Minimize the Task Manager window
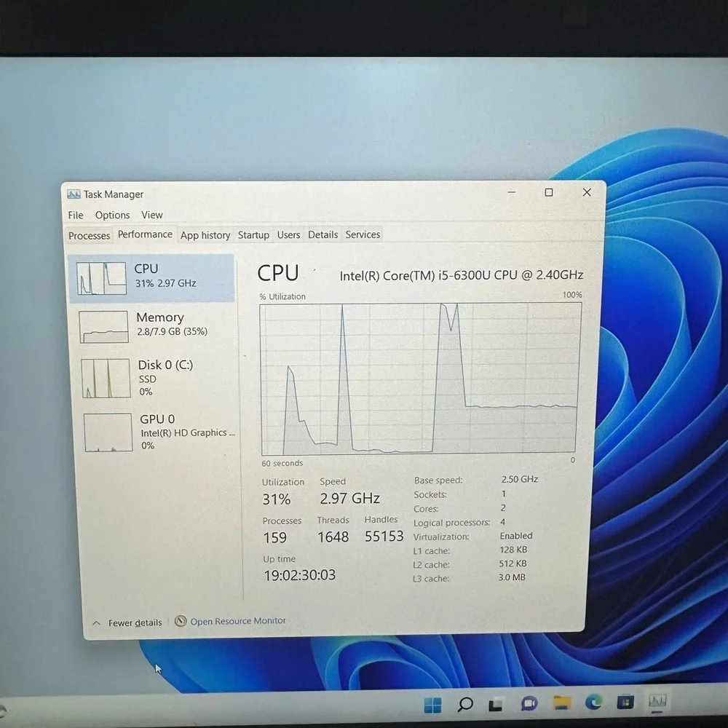Viewport: 728px width, 728px height. tap(511, 192)
